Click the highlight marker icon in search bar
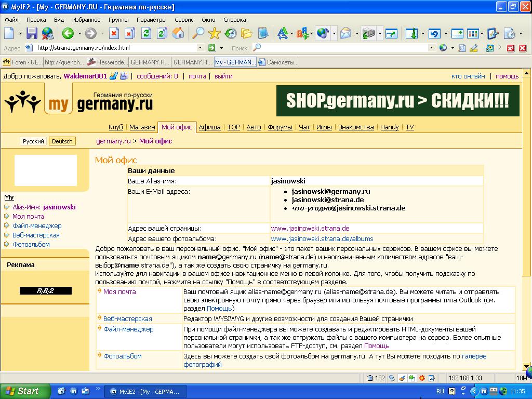This screenshot has height=399, width=532. click(474, 48)
